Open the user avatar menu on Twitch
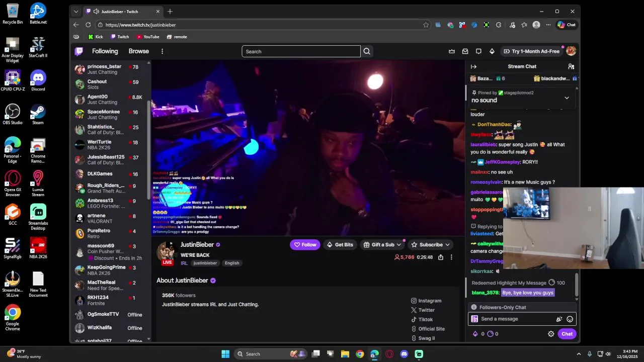Image resolution: width=644 pixels, height=362 pixels. [x=571, y=51]
